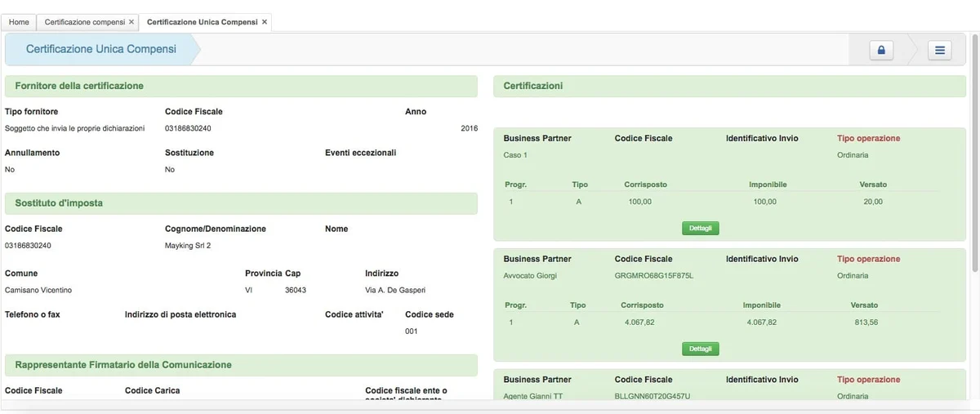The height and width of the screenshot is (414, 980).
Task: Open Dettagli for Caso 1
Action: coord(700,229)
